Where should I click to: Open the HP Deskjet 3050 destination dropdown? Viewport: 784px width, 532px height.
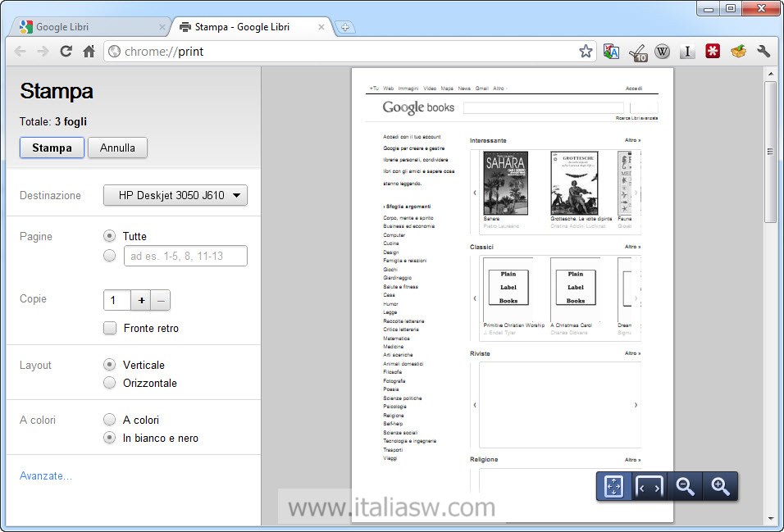click(175, 195)
